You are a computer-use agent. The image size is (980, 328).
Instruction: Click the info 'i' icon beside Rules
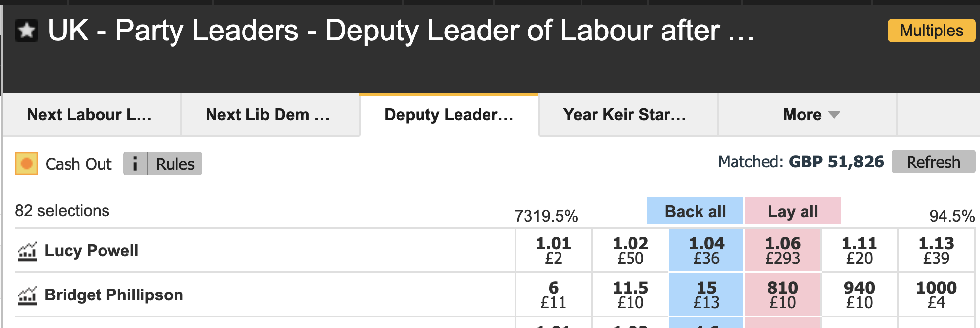(135, 164)
